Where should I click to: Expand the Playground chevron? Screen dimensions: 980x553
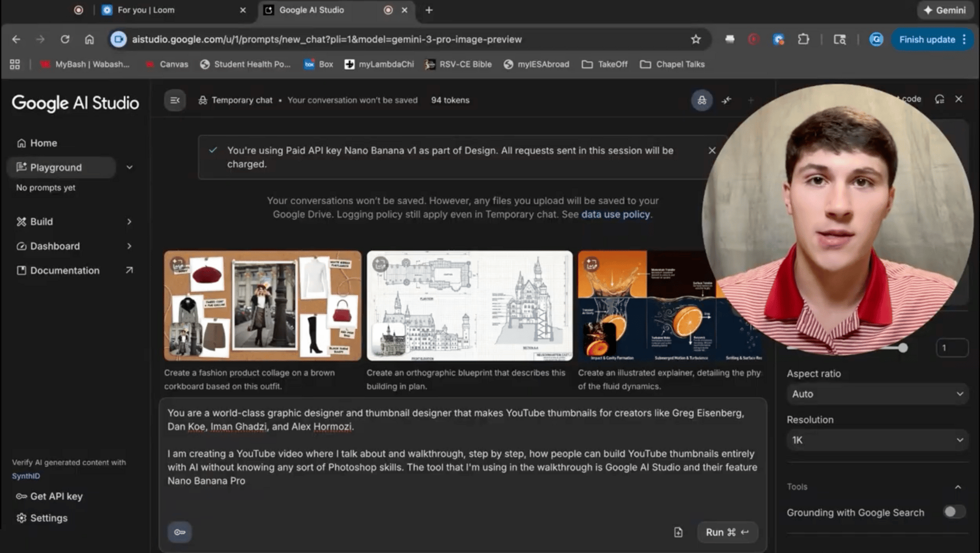point(130,167)
